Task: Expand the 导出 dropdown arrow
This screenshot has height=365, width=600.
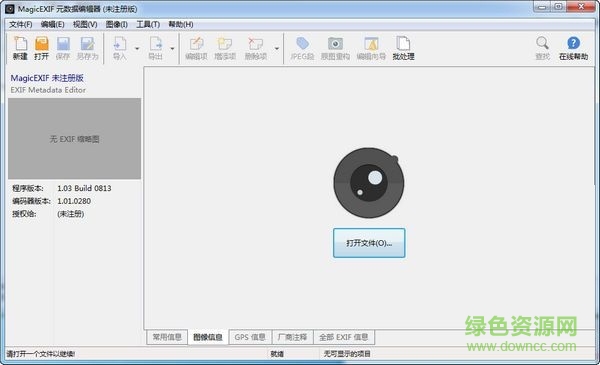Action: (x=172, y=49)
